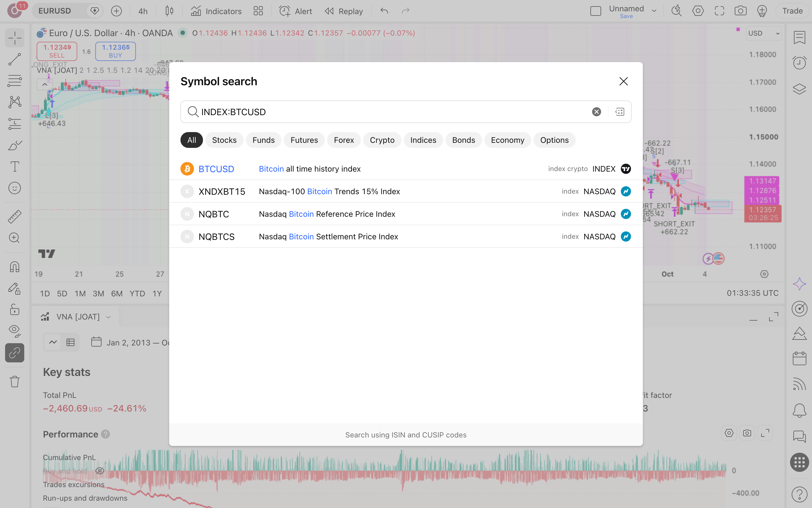Open the watchlist panel icon

click(800, 37)
